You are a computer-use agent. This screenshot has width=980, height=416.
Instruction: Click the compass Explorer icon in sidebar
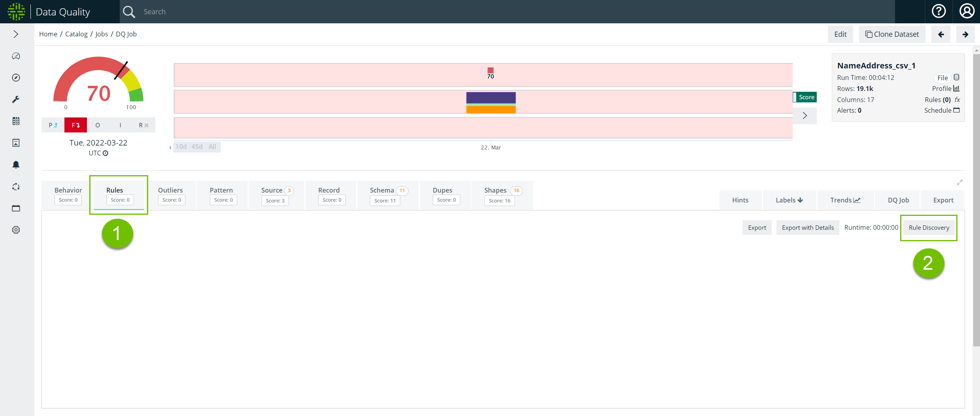click(x=16, y=78)
